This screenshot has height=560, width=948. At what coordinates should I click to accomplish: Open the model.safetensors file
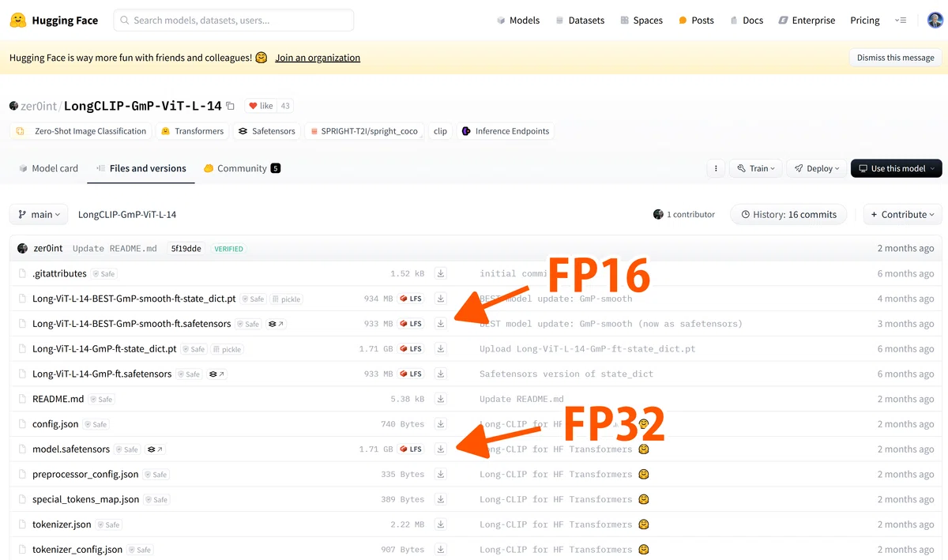(71, 449)
